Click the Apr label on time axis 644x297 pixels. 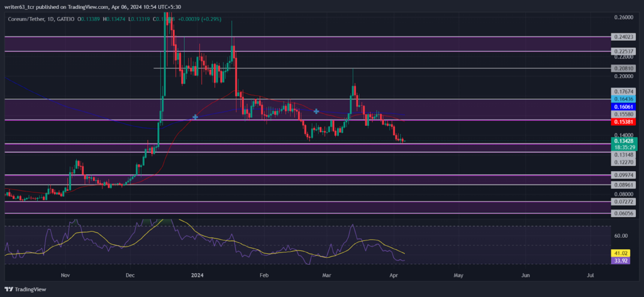click(394, 275)
